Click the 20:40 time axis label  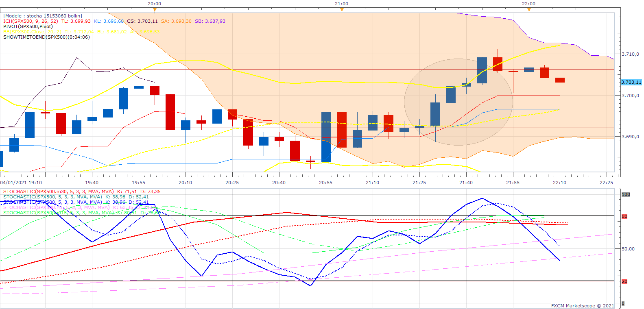pyautogui.click(x=279, y=183)
